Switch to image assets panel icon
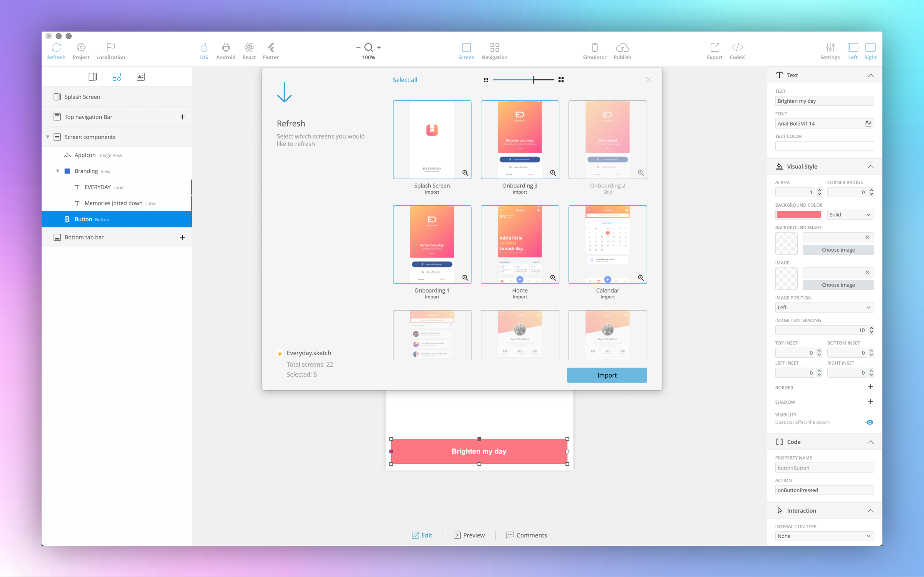This screenshot has width=924, height=577. [x=141, y=77]
